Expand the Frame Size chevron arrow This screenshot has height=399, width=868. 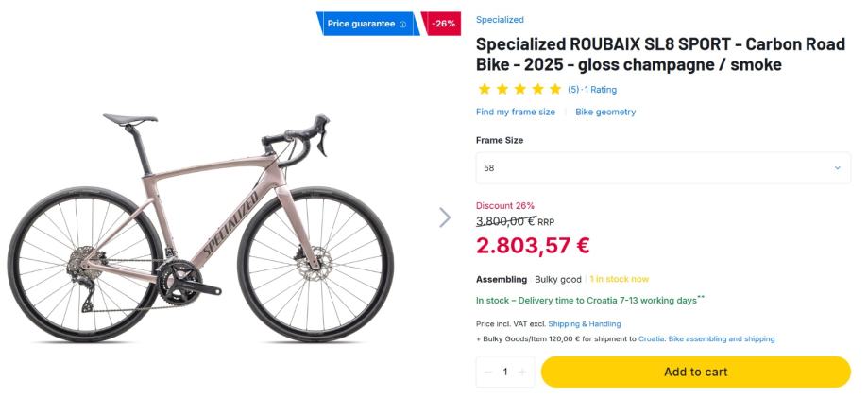837,168
